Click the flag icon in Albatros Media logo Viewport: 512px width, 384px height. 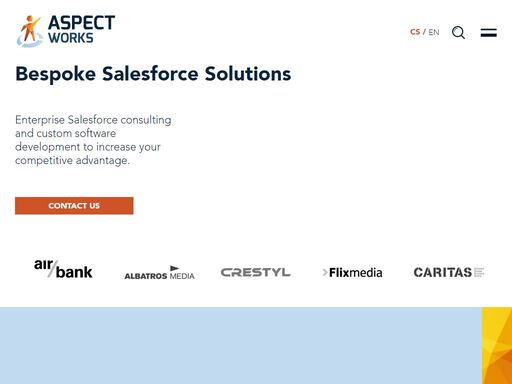point(174,268)
